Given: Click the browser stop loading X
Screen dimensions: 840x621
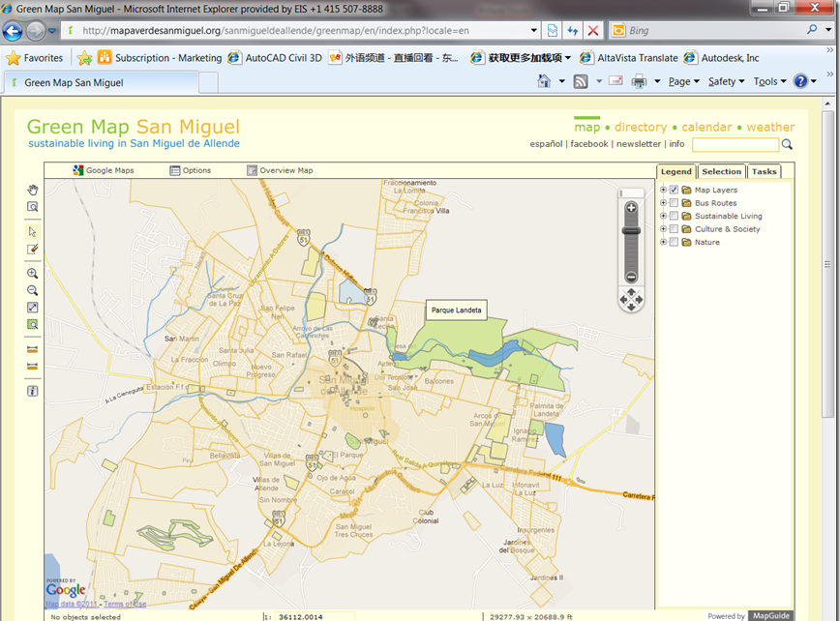Looking at the screenshot, I should (593, 31).
